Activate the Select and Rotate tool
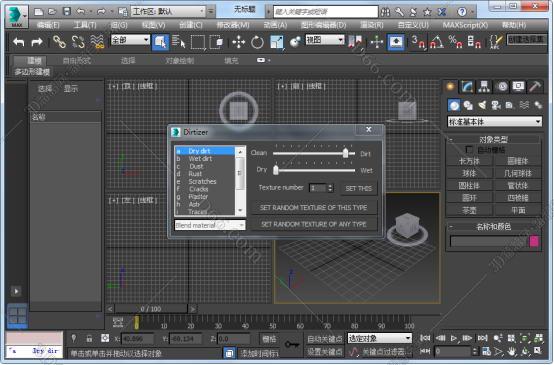The image size is (554, 365). pyautogui.click(x=257, y=42)
